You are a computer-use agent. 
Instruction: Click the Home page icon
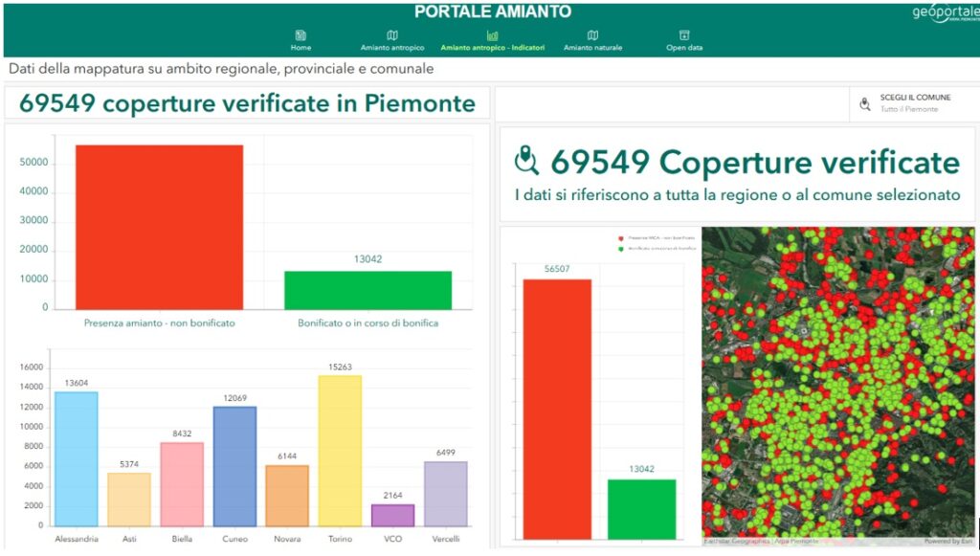coord(301,35)
